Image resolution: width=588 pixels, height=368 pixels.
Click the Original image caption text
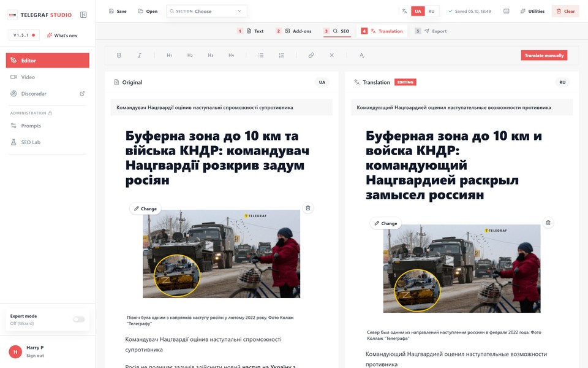(210, 320)
